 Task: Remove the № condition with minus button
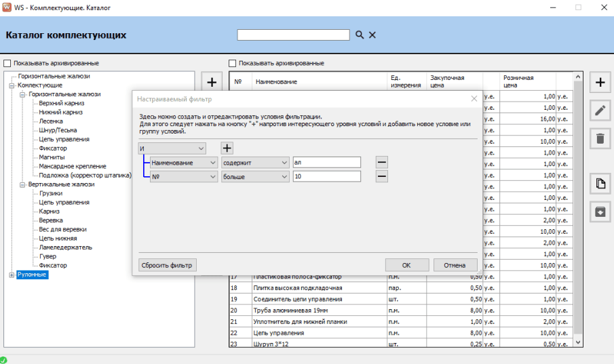[382, 176]
